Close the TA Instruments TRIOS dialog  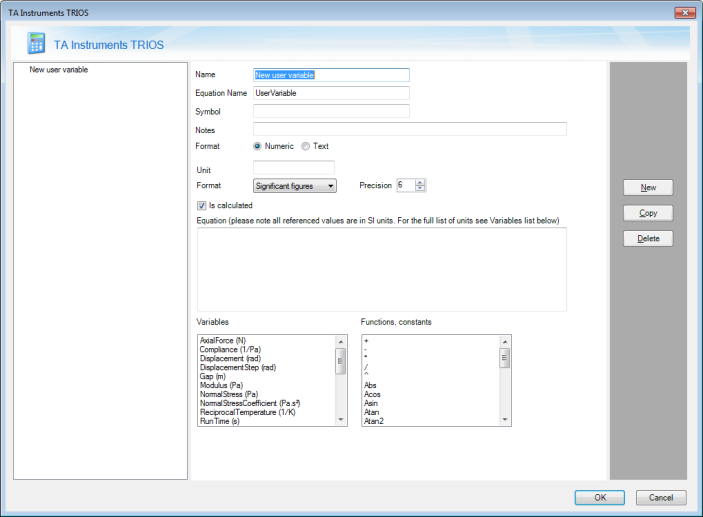(x=685, y=13)
